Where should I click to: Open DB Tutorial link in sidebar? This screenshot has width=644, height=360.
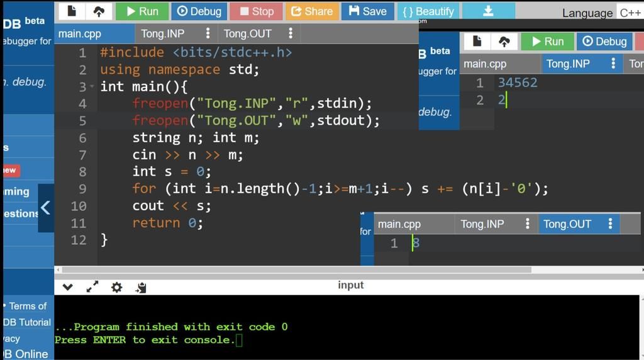pyautogui.click(x=27, y=322)
